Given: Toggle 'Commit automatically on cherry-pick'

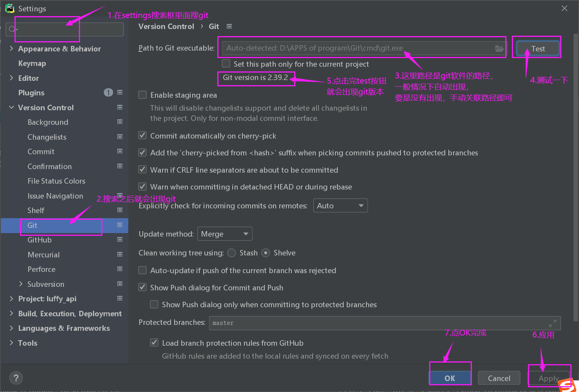Looking at the screenshot, I should point(143,135).
